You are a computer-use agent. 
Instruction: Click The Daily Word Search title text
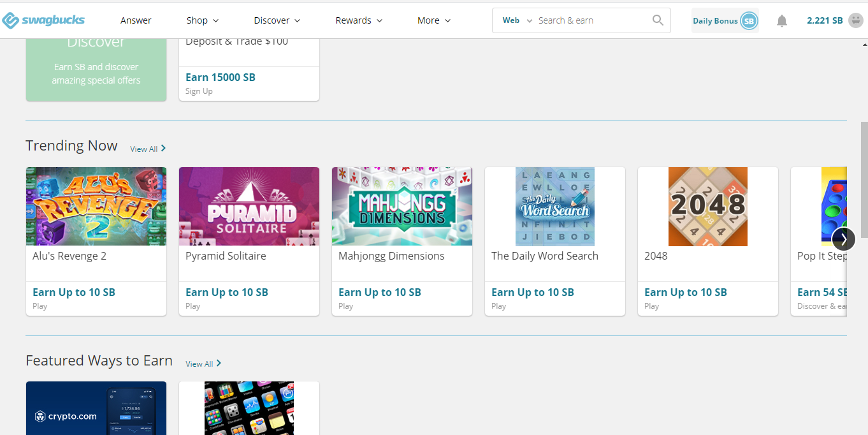pyautogui.click(x=545, y=256)
